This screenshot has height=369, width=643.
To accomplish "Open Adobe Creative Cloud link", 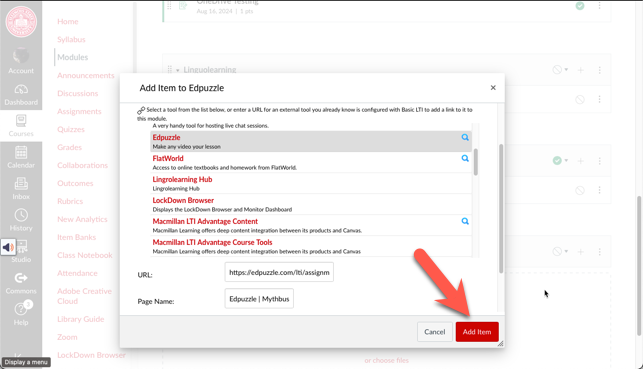I will (84, 296).
